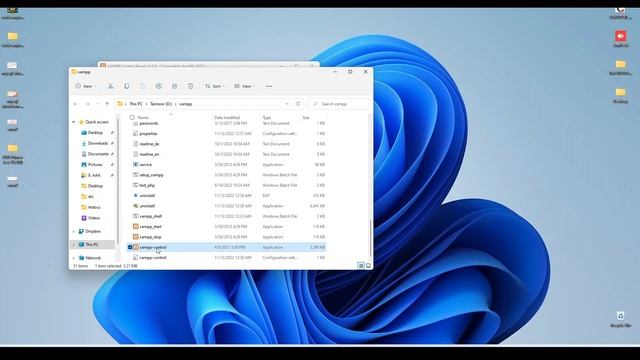Uncheck the selected xampp-control application checkbox
This screenshot has height=360, width=640.
[130, 247]
